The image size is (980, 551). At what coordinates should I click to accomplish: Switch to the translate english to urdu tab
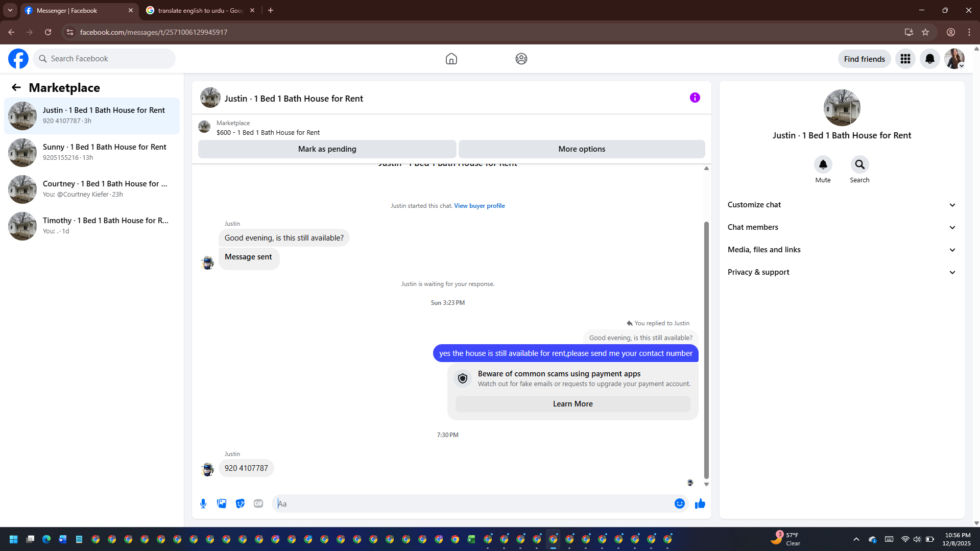pyautogui.click(x=200, y=10)
